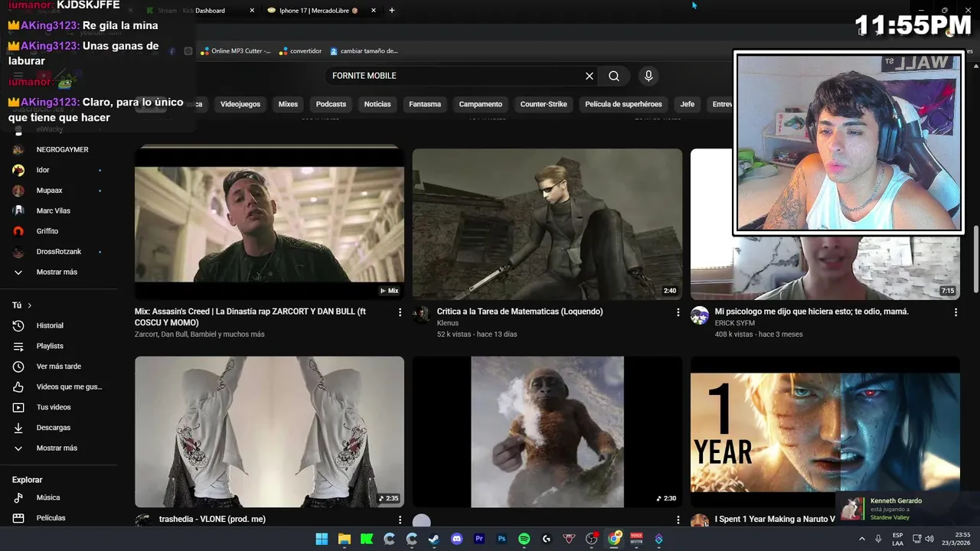The image size is (980, 551).
Task: Start voice search with microphone icon
Action: coord(648,76)
